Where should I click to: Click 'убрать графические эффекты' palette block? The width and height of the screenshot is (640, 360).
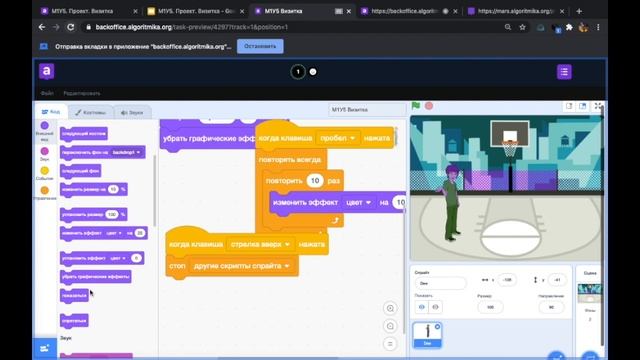tap(96, 277)
